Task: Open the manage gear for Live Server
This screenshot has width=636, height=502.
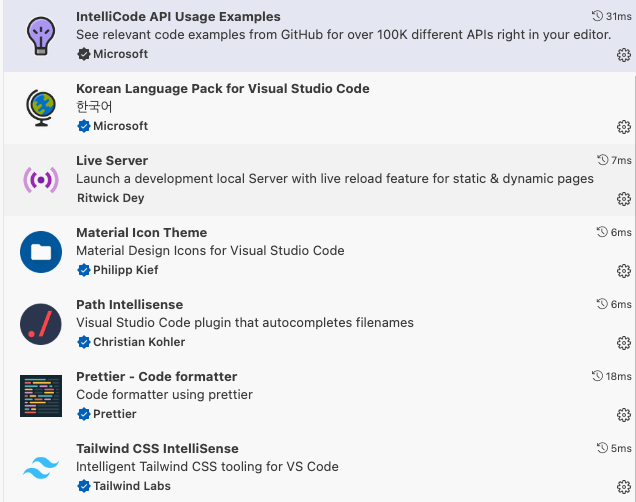Action: coord(624,199)
